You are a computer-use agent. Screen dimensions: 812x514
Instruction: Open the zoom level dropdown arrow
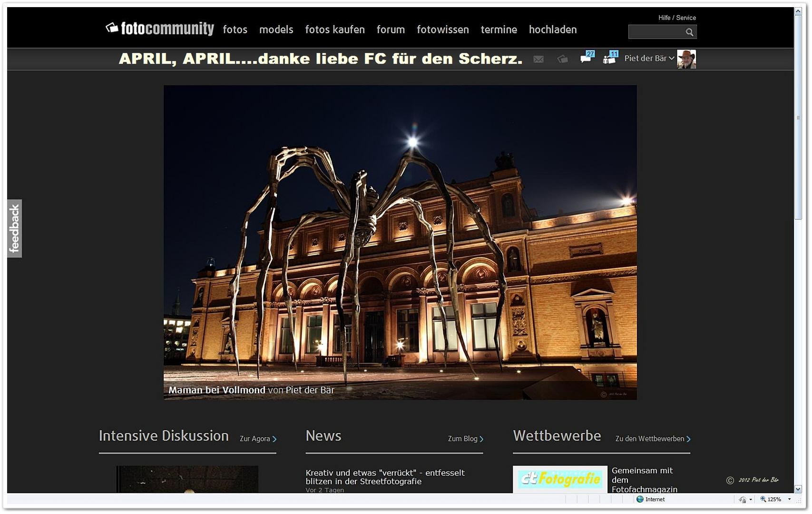[789, 499]
